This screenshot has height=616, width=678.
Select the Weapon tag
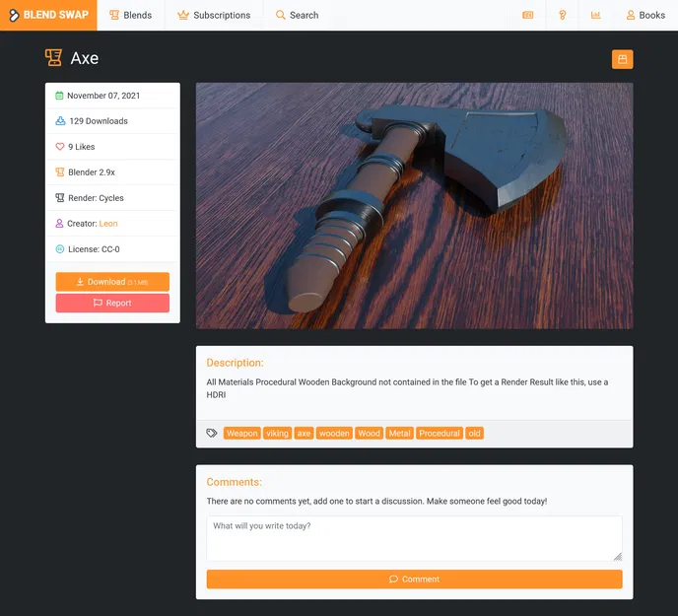coord(242,433)
